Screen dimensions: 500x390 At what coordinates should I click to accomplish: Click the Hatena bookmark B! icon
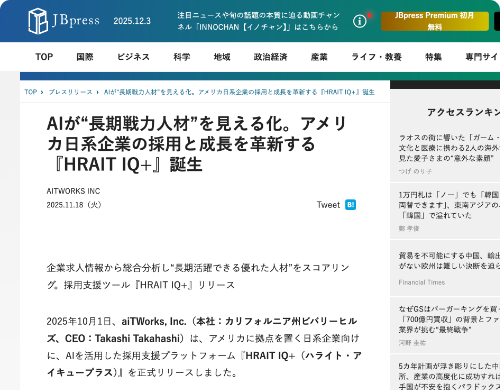350,205
